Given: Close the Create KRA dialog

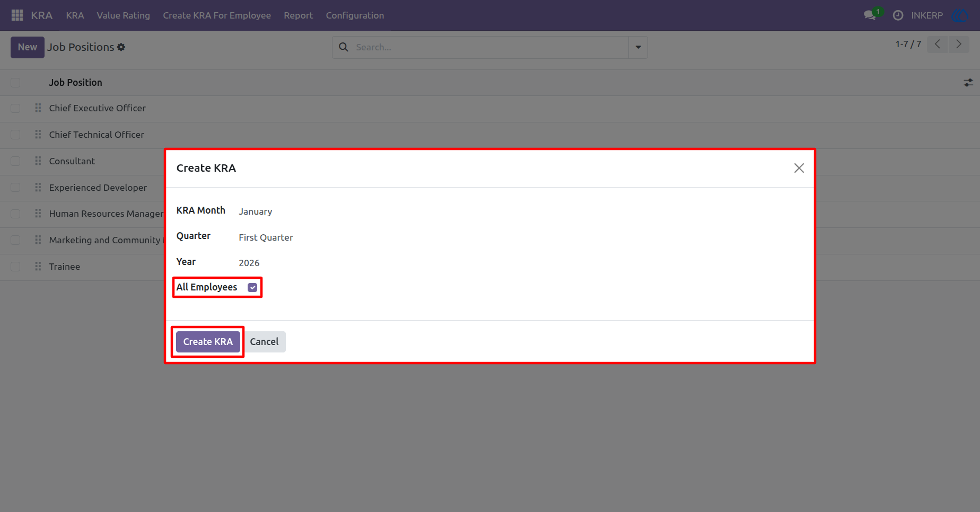Looking at the screenshot, I should (799, 168).
